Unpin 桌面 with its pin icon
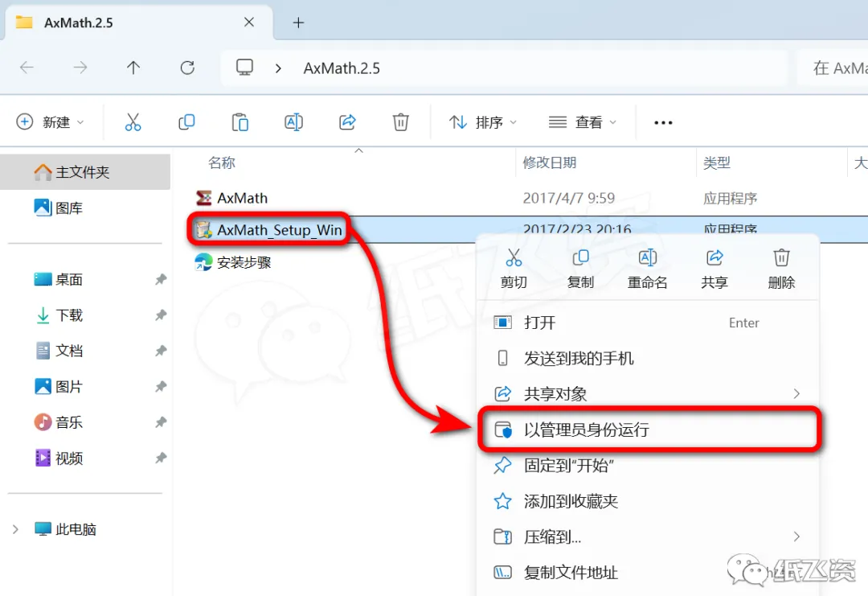The width and height of the screenshot is (868, 596). pyautogui.click(x=161, y=279)
